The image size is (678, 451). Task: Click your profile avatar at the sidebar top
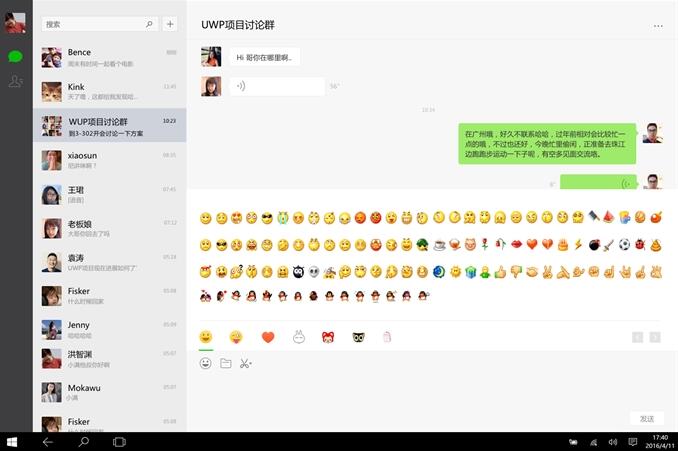15,22
